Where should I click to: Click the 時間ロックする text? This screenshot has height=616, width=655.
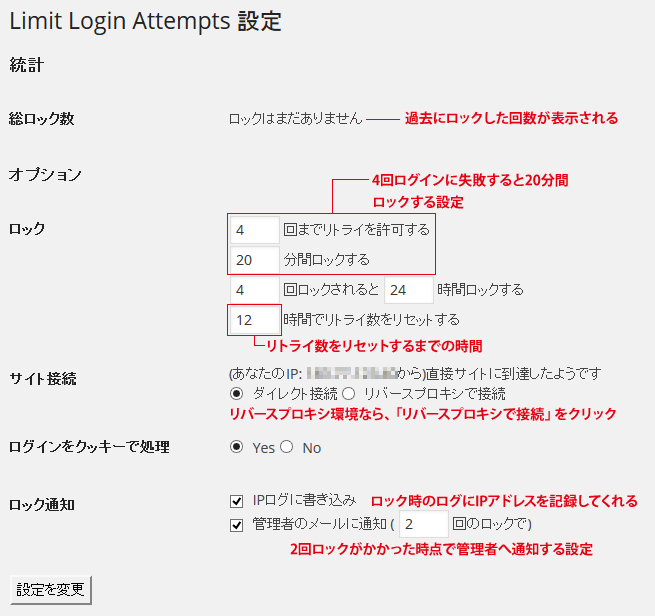[480, 290]
